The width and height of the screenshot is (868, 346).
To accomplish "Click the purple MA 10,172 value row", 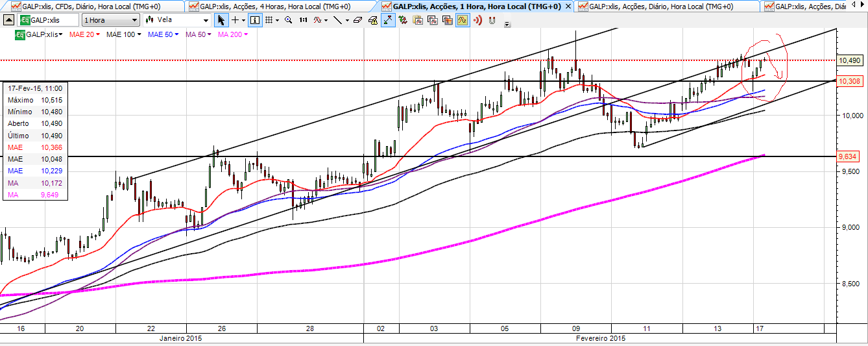I will (36, 183).
